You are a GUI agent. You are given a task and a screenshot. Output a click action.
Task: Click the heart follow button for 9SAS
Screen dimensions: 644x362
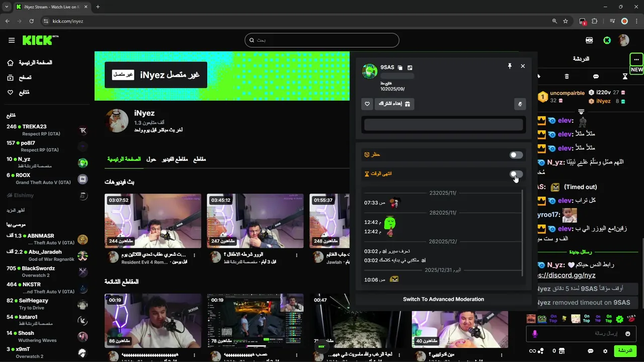367,104
